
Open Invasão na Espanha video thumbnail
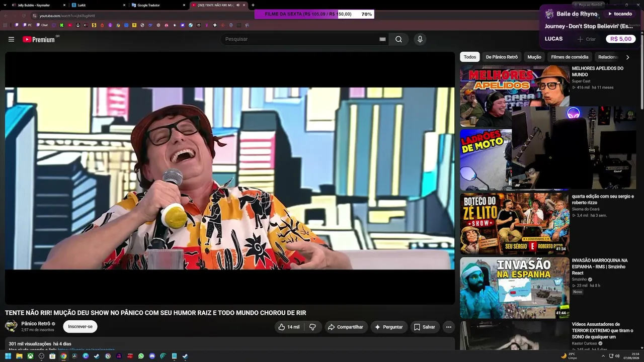(514, 288)
